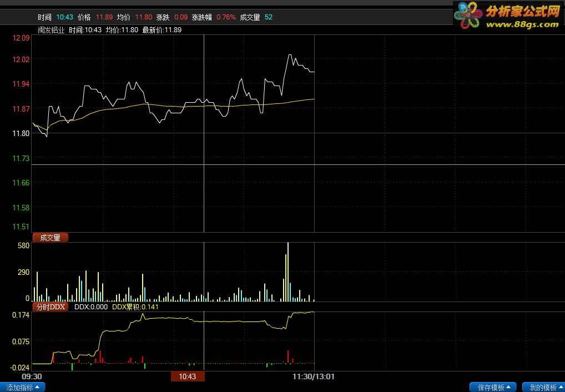The image size is (565, 392).
Task: Click the 分析家公式网 logo icon
Action: pos(468,14)
